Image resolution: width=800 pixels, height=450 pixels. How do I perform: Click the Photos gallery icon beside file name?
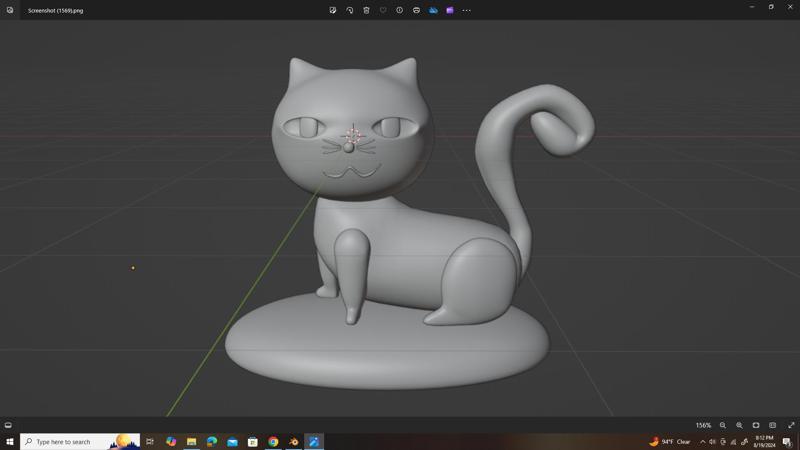pyautogui.click(x=10, y=10)
